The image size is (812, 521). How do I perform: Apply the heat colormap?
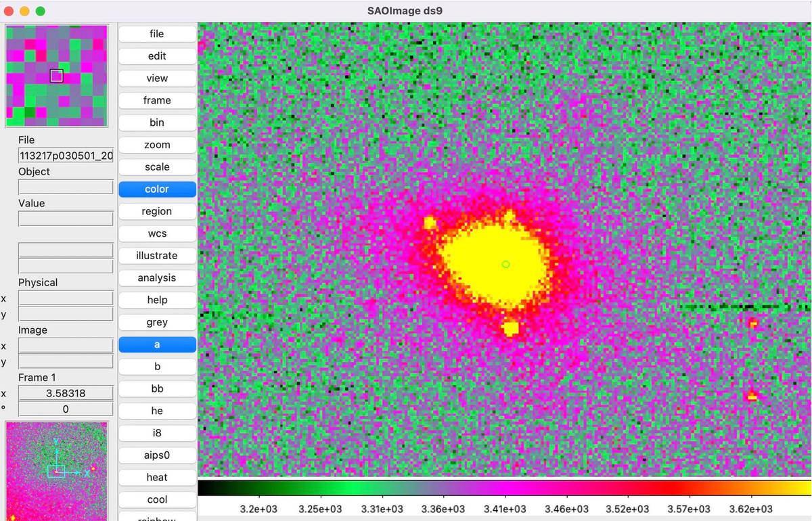[157, 478]
